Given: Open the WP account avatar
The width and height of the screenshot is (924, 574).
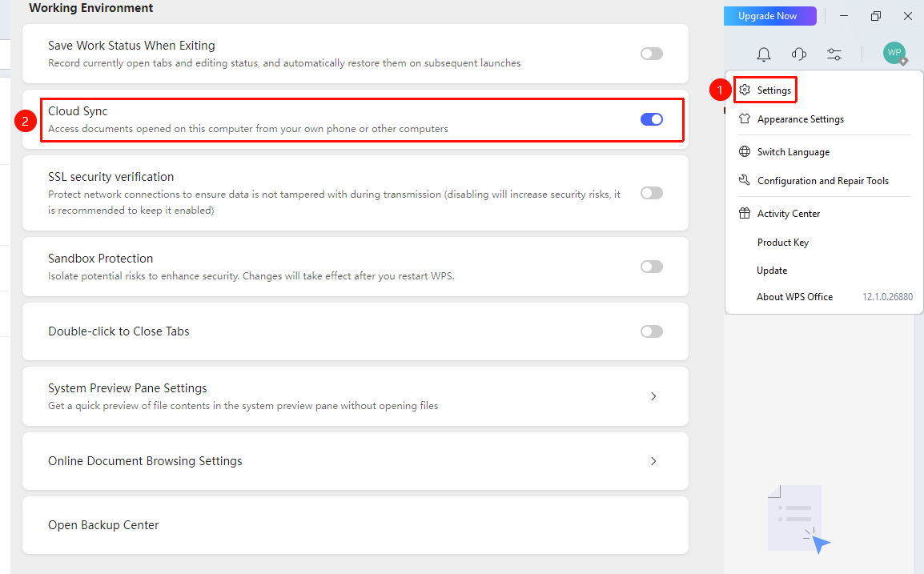Looking at the screenshot, I should [x=894, y=53].
